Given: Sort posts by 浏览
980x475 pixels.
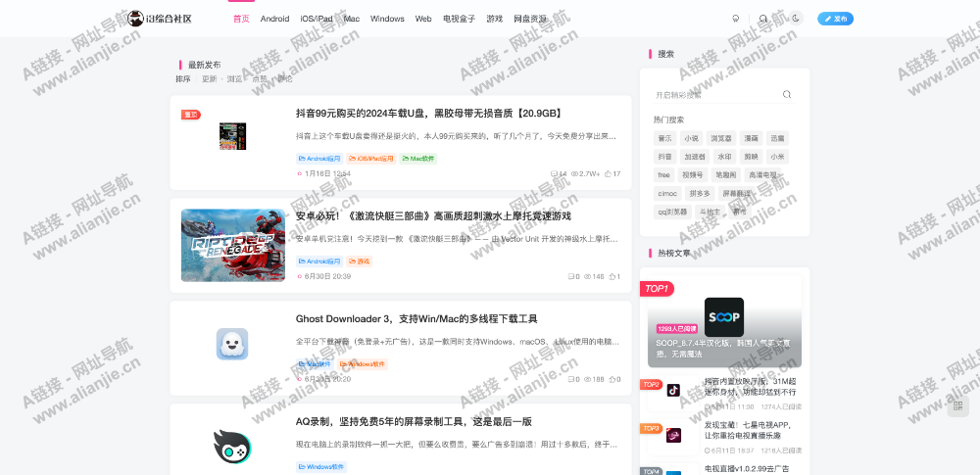Looking at the screenshot, I should 234,79.
